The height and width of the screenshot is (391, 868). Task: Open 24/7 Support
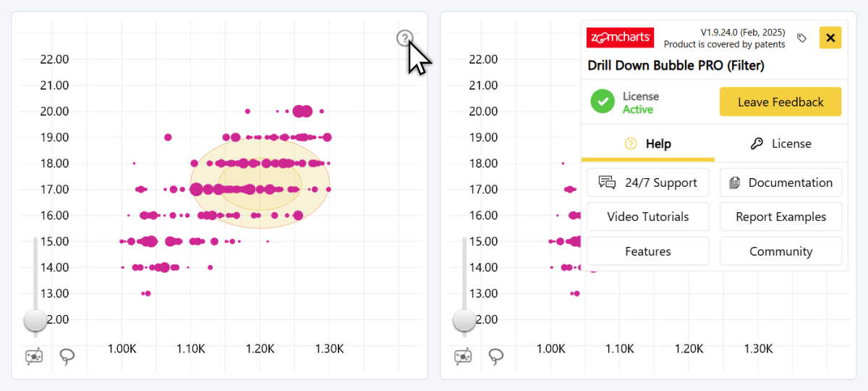(648, 182)
